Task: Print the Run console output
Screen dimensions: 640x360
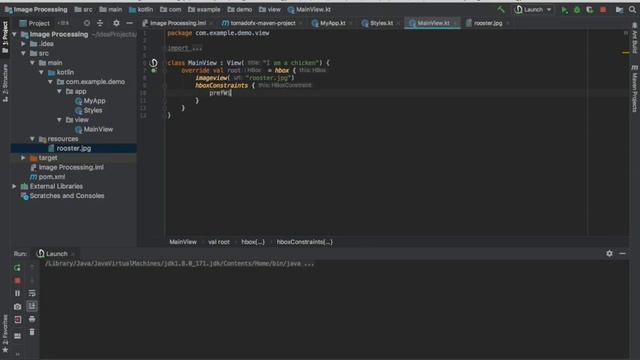Action: tap(32, 320)
